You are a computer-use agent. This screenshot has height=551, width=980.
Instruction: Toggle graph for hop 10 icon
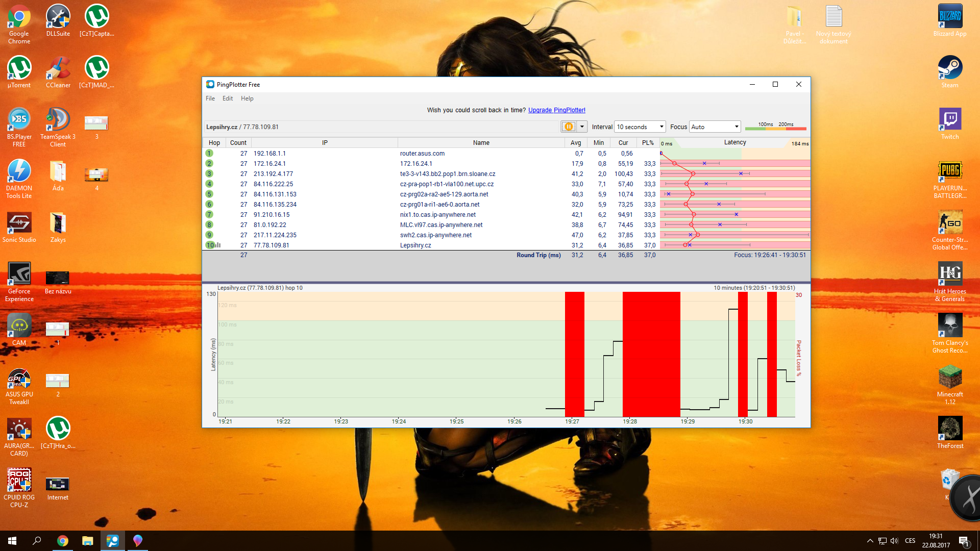coord(218,245)
